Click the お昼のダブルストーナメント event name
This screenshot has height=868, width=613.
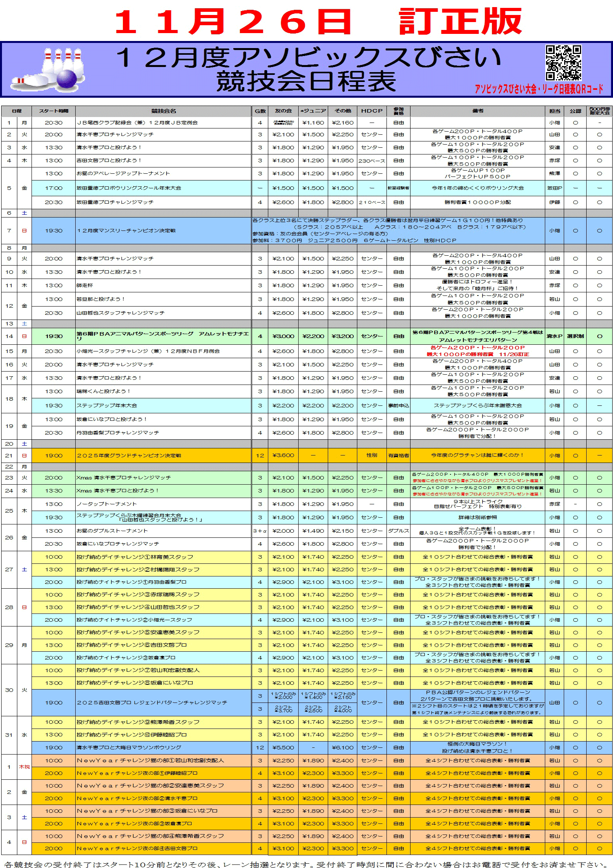tap(112, 531)
